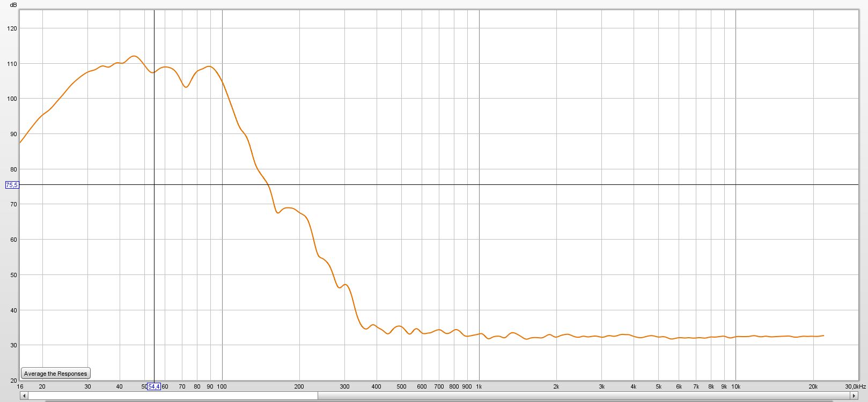Click the horizontal scrollbar left arrow
This screenshot has height=402, width=868.
click(24, 396)
